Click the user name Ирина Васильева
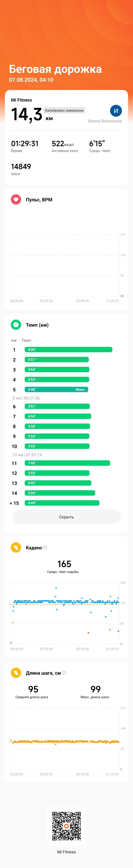 (x=105, y=121)
